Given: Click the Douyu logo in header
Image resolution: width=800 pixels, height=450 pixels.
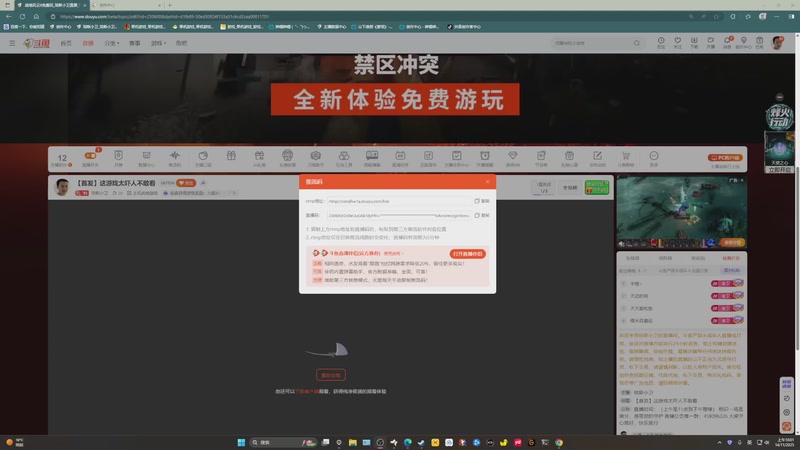Looking at the screenshot, I should [36, 43].
